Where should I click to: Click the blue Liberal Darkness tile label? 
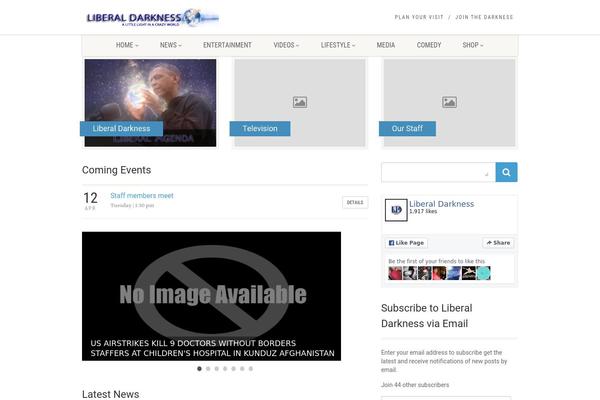tap(121, 129)
